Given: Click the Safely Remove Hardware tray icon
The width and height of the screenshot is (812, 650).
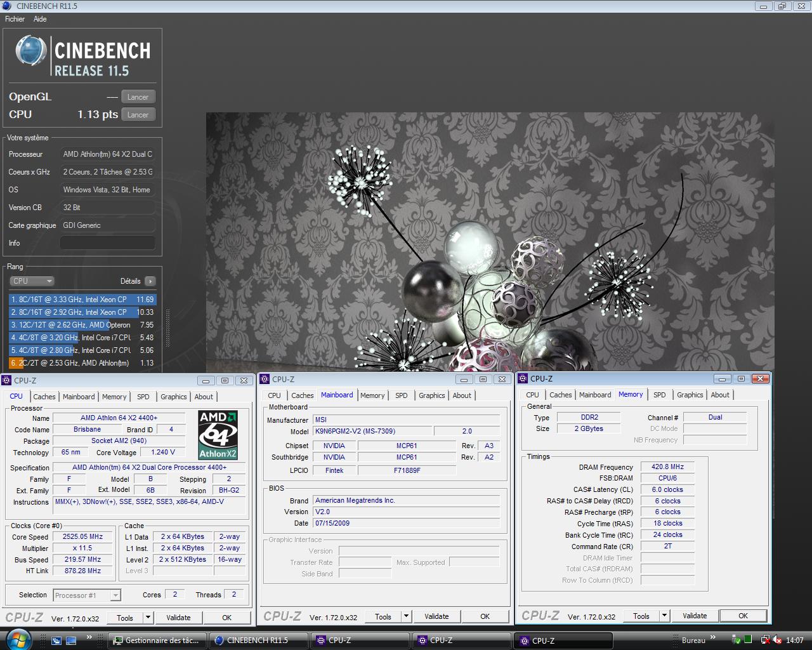Looking at the screenshot, I should (737, 640).
